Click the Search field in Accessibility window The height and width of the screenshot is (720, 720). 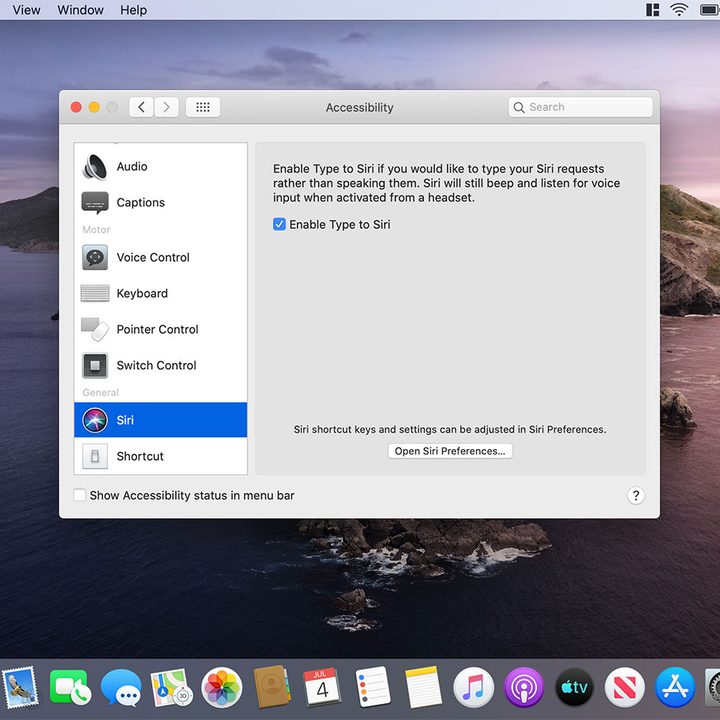click(x=580, y=107)
